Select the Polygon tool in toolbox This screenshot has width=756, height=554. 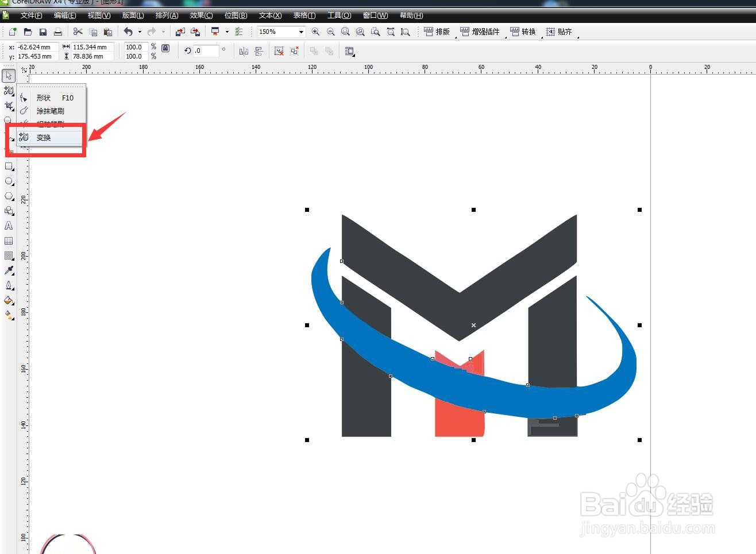click(9, 196)
